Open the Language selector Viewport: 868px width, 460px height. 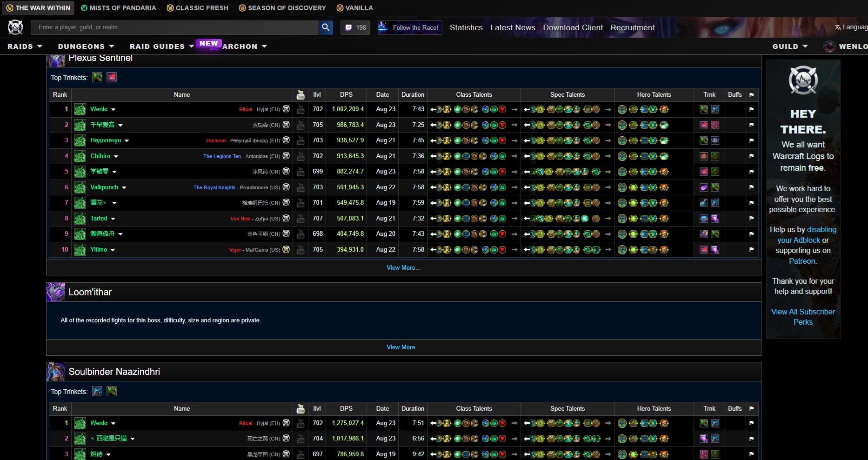tap(851, 27)
